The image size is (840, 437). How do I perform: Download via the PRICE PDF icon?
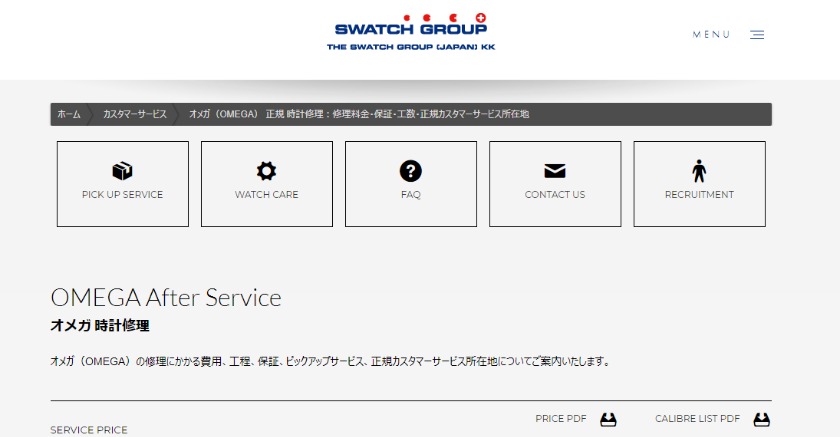coord(608,419)
